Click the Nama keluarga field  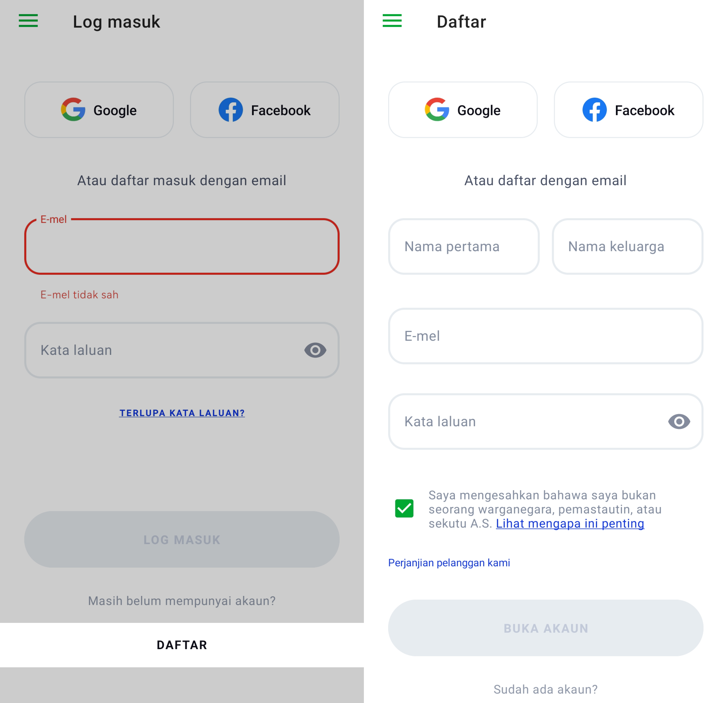pyautogui.click(x=627, y=246)
